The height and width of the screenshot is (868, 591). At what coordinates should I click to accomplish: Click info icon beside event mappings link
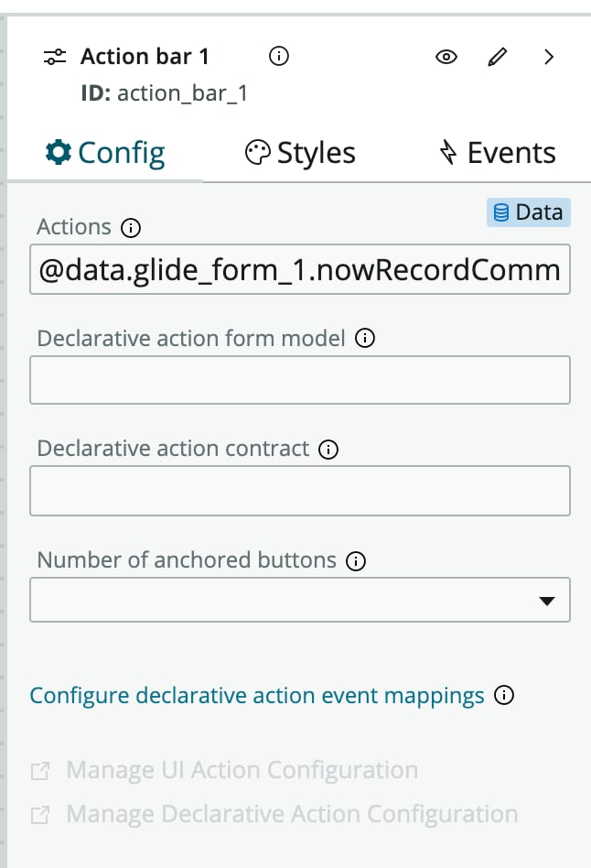(504, 695)
